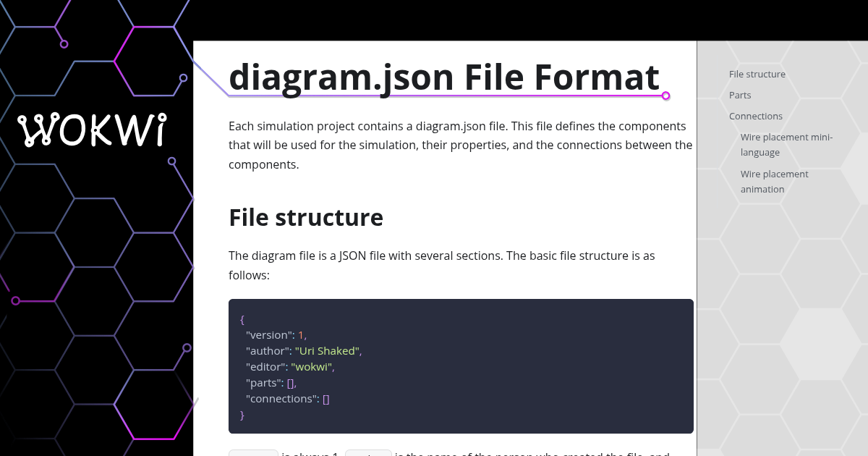This screenshot has width=868, height=456.
Task: Click the author closing quote in code
Action: click(358, 350)
